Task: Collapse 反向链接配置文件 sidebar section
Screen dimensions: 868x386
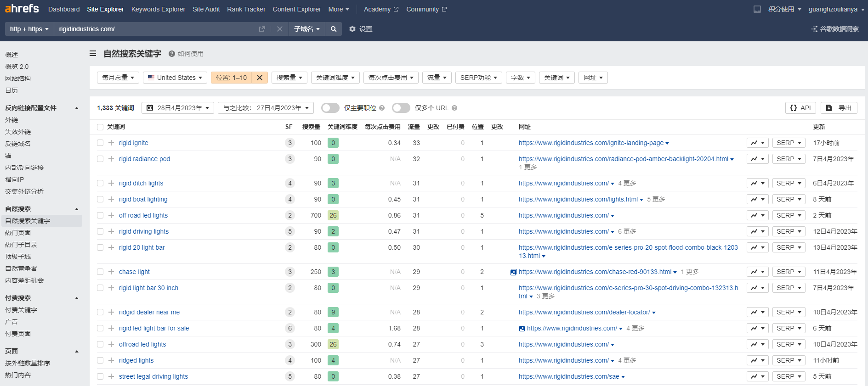Action: tap(77, 108)
